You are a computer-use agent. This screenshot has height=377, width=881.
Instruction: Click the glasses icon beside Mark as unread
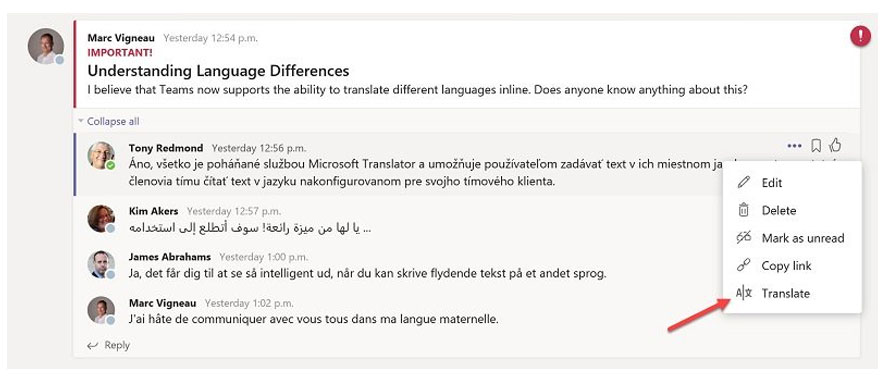[743, 238]
